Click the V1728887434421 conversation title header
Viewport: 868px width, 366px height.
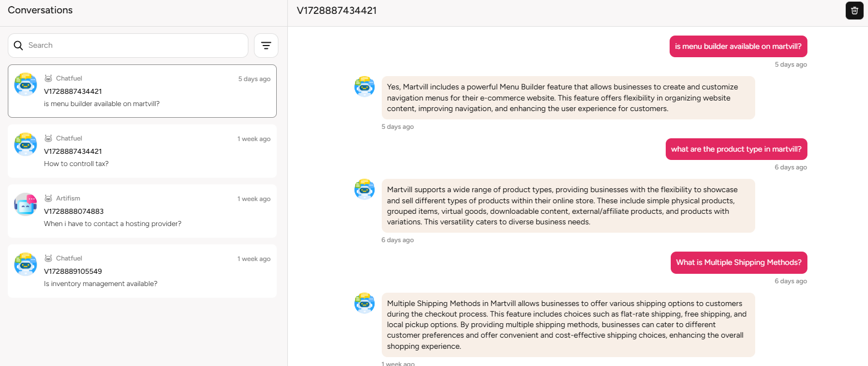pyautogui.click(x=337, y=11)
